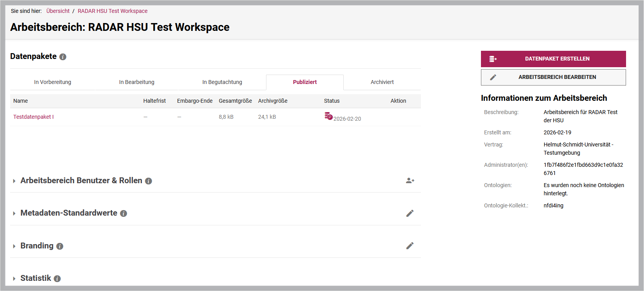
Task: Go to Übersicht in the breadcrumb
Action: point(58,11)
